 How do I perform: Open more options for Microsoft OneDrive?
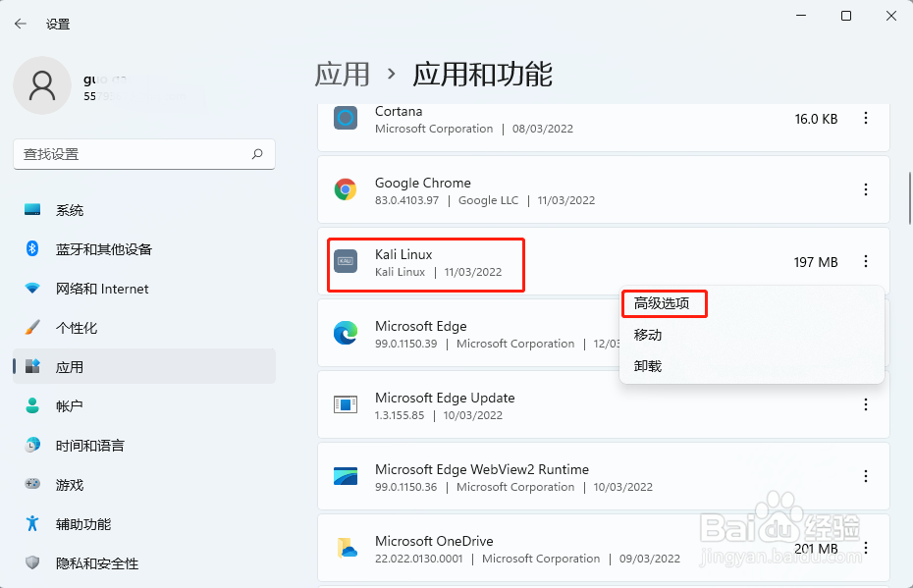(x=866, y=548)
